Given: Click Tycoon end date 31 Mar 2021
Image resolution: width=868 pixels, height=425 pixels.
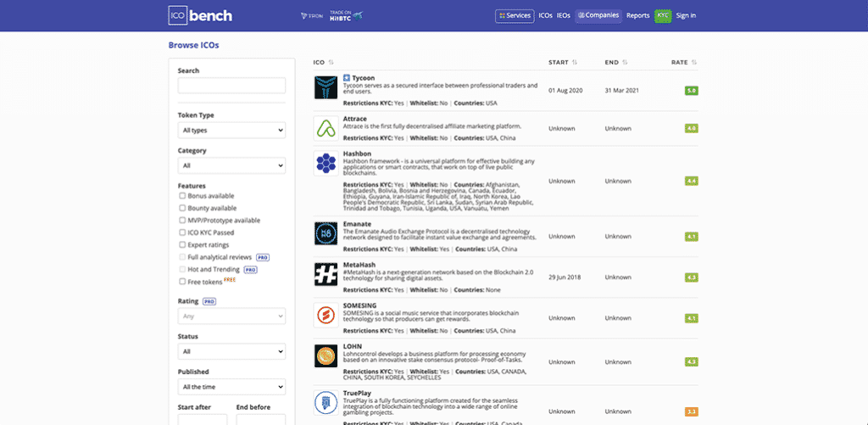Looking at the screenshot, I should pos(622,90).
